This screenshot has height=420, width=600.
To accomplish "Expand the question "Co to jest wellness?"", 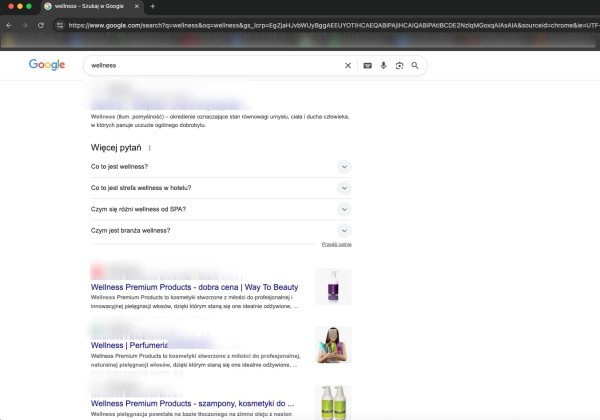I will click(344, 167).
